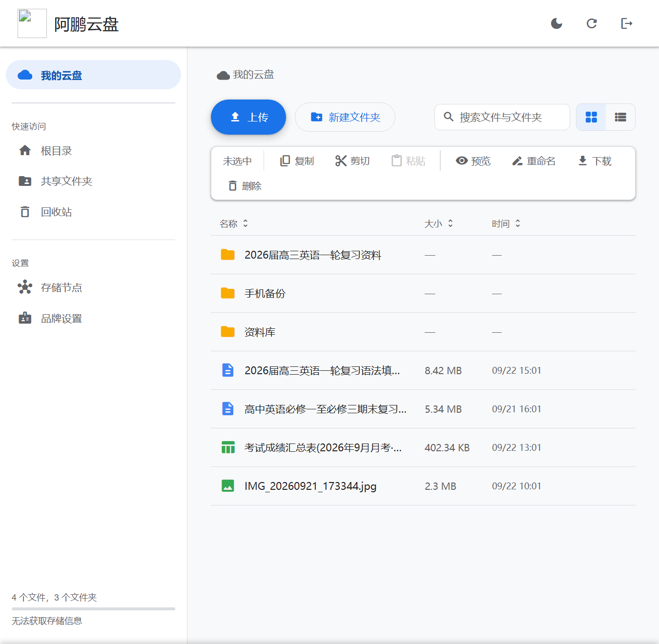
Task: Open 品牌设置 settings
Action: 93,319
